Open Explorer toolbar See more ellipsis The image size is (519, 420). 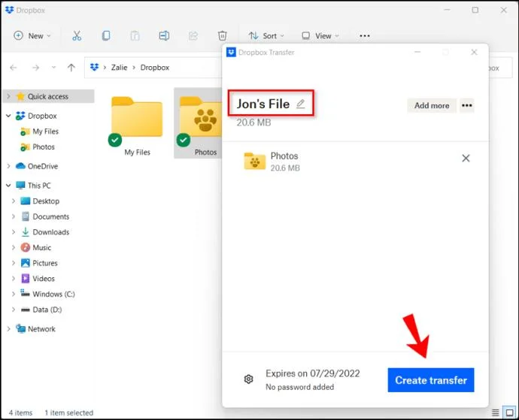[364, 36]
